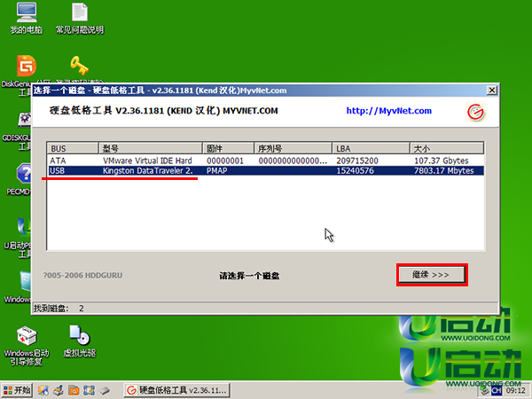This screenshot has width=532, height=399.
Task: Click the red G logo in dialog header
Action: [475, 112]
